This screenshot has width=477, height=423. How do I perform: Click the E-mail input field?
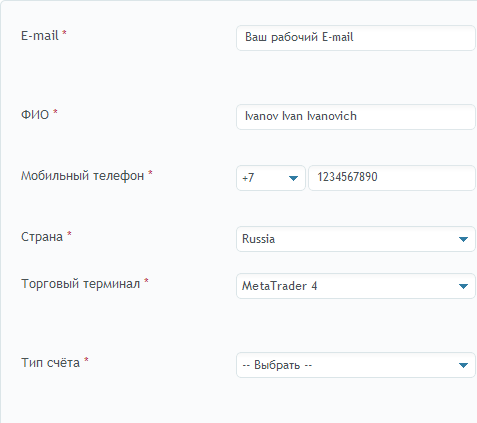point(356,38)
